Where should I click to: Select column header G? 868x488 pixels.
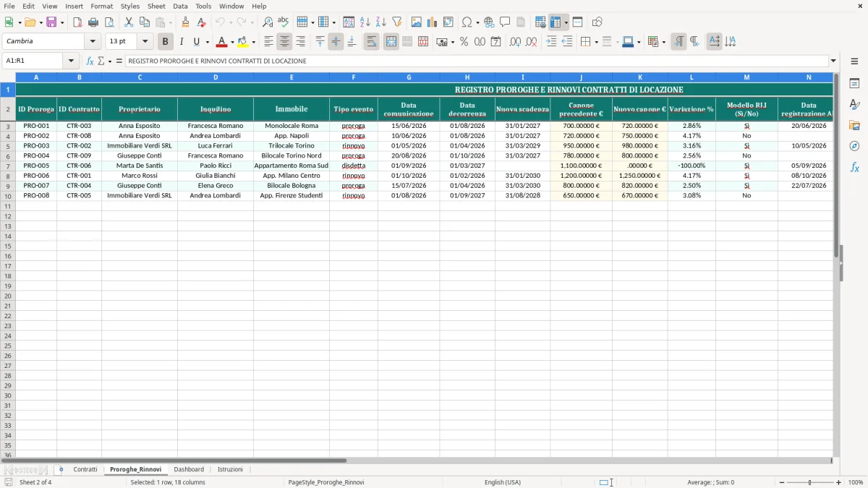[409, 77]
